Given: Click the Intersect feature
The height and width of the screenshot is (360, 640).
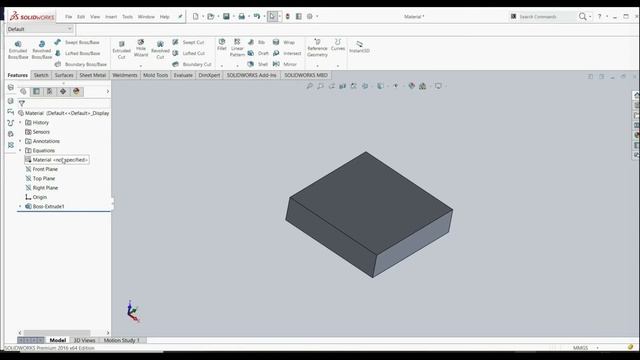Looking at the screenshot, I should coord(287,53).
